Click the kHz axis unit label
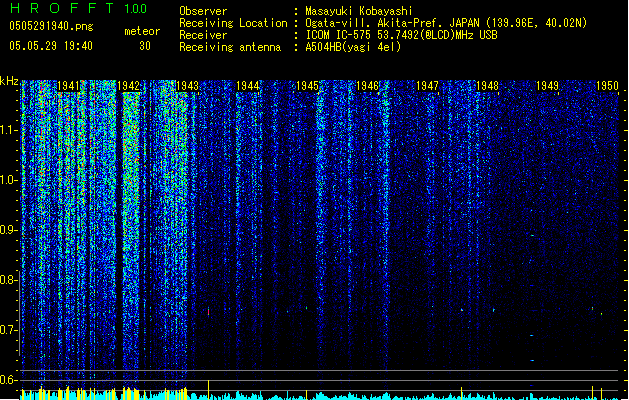 tap(9, 81)
